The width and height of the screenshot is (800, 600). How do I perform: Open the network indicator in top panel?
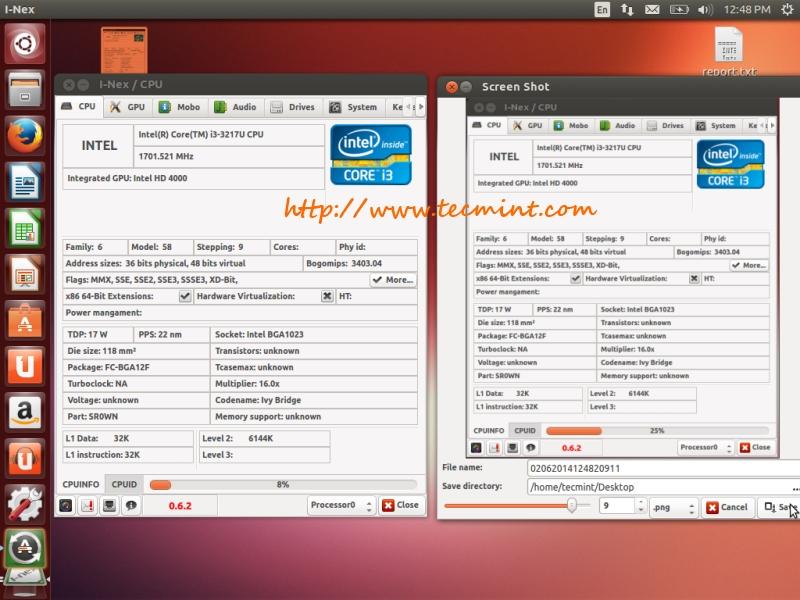pos(627,9)
